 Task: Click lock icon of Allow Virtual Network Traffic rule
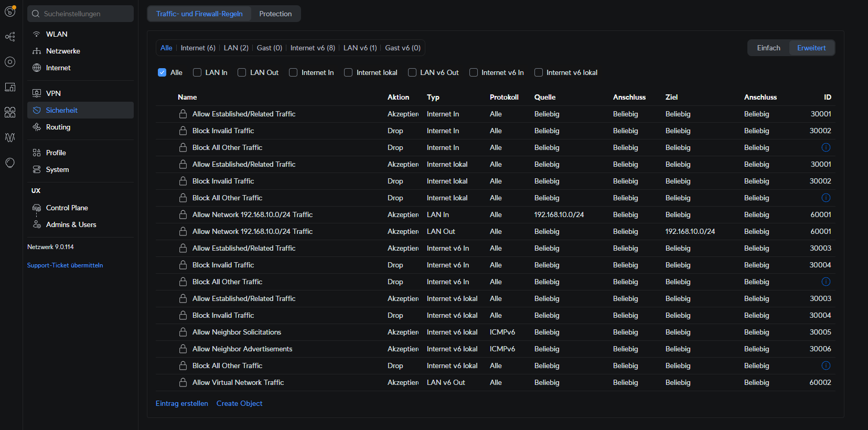(x=183, y=382)
